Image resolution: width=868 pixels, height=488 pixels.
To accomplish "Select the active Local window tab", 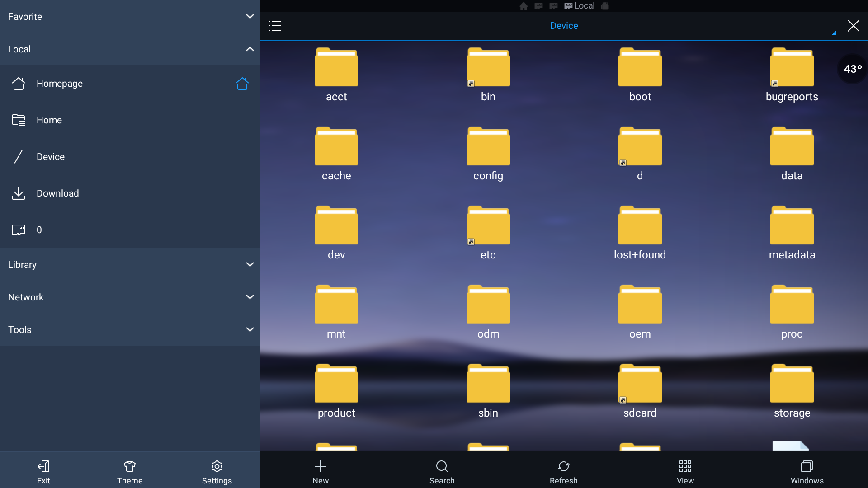I will click(579, 6).
